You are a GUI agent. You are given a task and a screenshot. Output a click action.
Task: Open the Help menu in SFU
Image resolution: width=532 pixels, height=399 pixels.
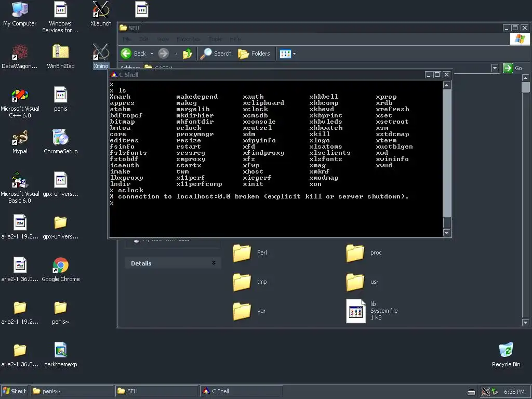point(235,39)
